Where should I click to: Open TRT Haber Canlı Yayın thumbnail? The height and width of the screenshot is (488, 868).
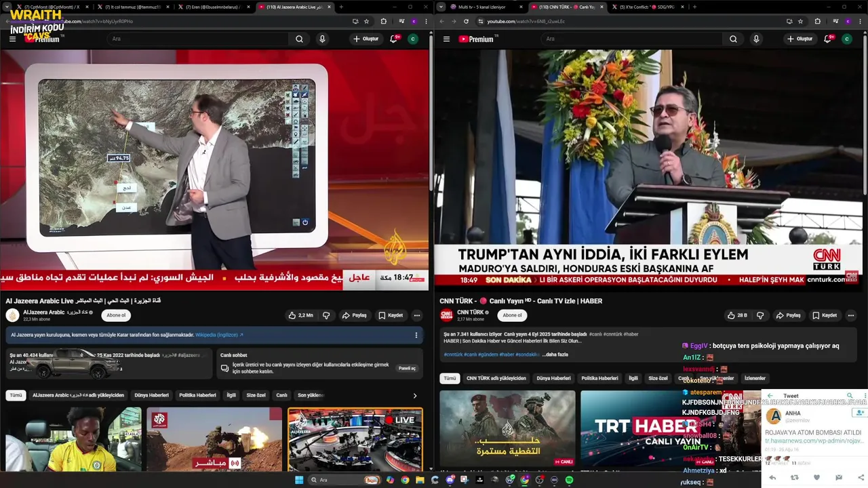tap(648, 429)
